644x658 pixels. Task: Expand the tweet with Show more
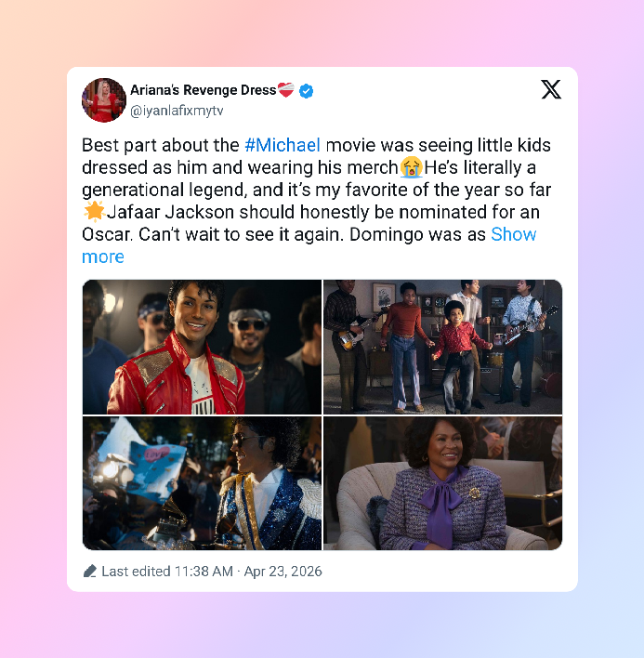514,234
